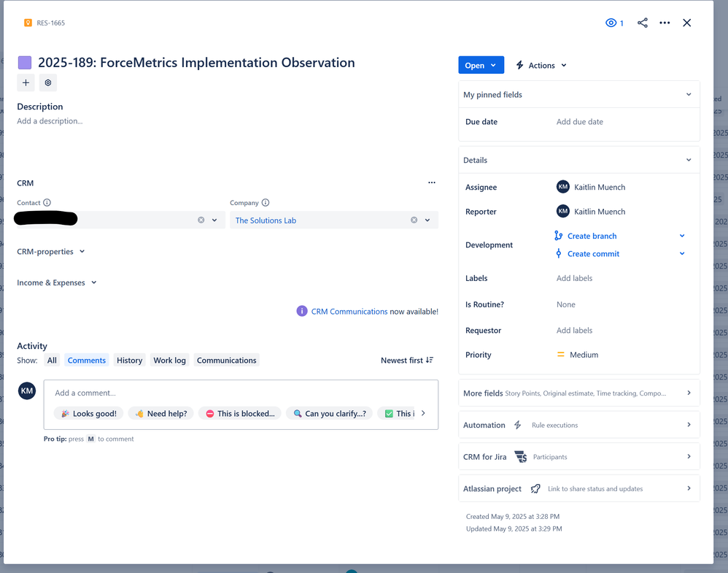Clear the Contact field value
This screenshot has width=728, height=573.
click(201, 220)
